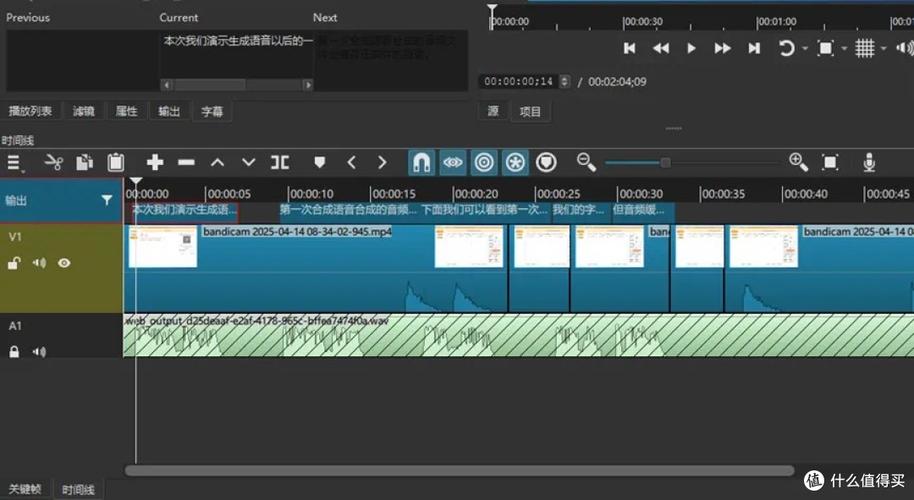914x500 pixels.
Task: Lift clip with the up chevron
Action: pos(217,163)
